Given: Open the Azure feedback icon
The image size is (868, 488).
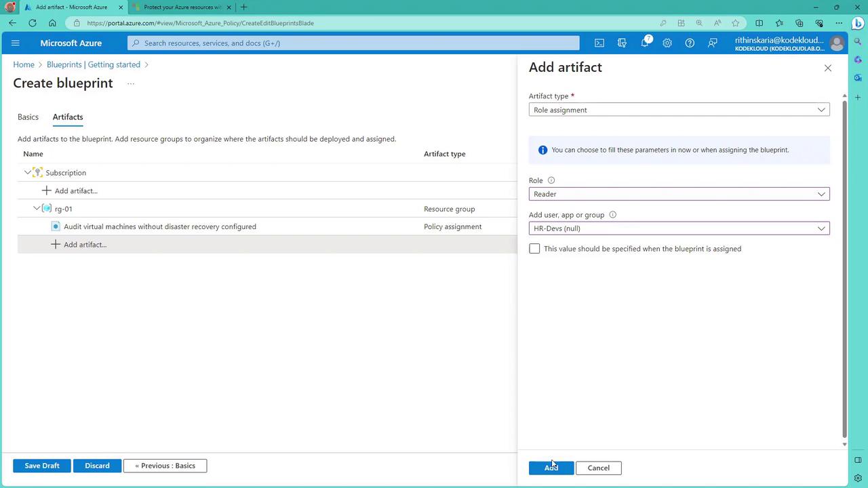Looking at the screenshot, I should tap(713, 43).
